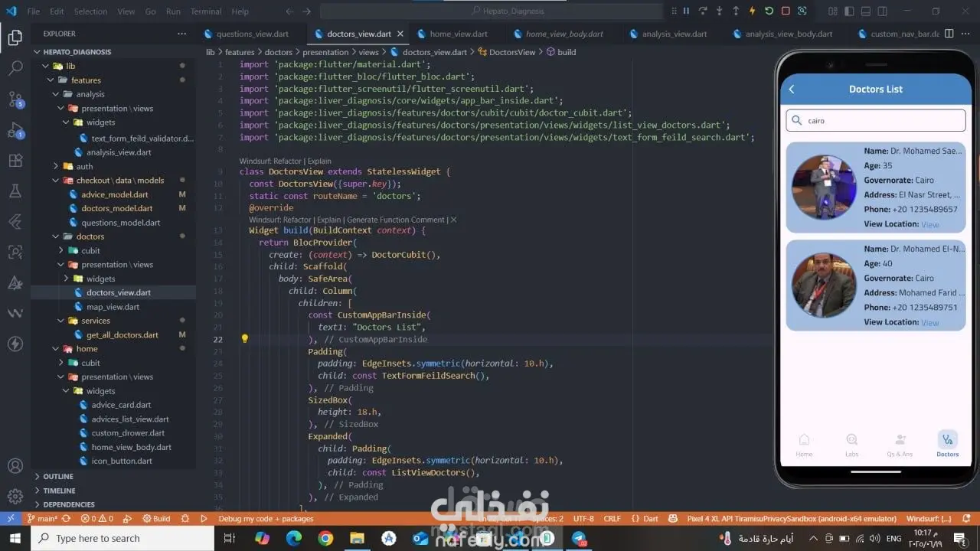Open the Explorer view in activity bar
This screenshot has width=980, height=551.
point(15,37)
